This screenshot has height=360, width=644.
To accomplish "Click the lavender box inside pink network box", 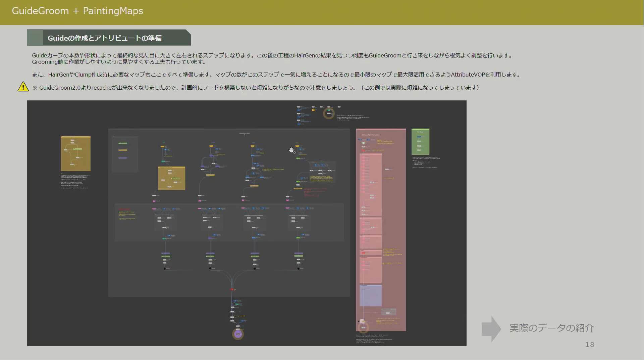I will 370,296.
